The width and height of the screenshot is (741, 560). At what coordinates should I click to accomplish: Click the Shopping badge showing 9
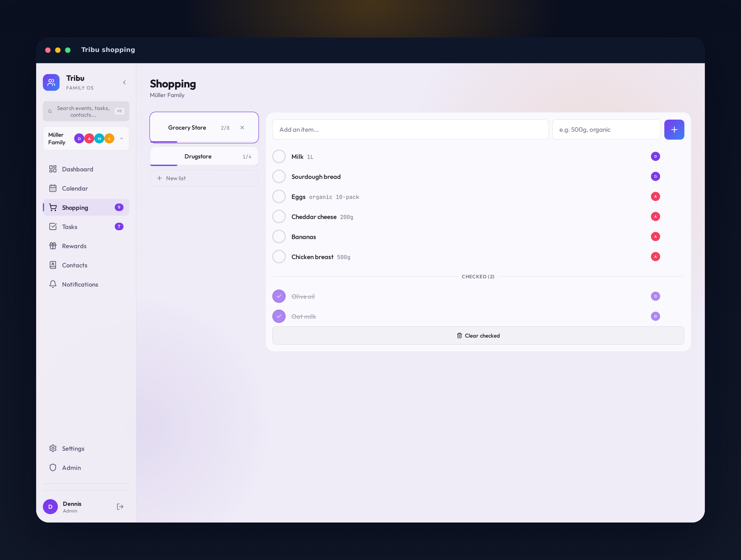click(119, 207)
